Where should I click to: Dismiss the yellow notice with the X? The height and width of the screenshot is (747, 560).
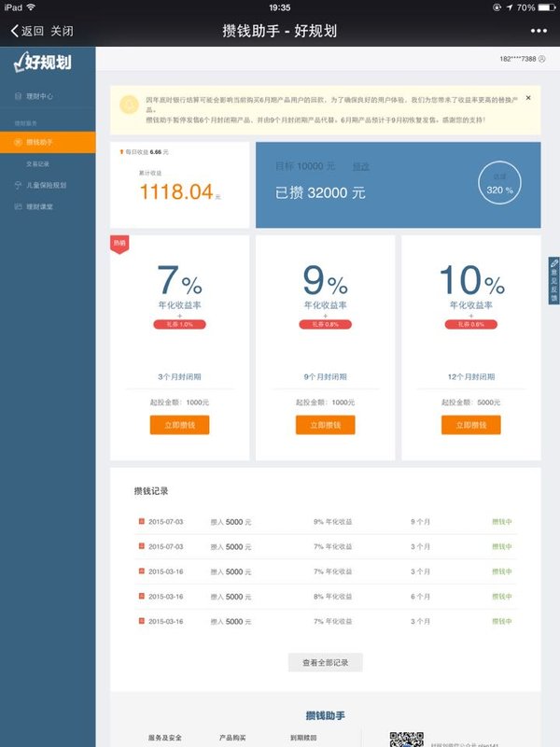[x=528, y=98]
